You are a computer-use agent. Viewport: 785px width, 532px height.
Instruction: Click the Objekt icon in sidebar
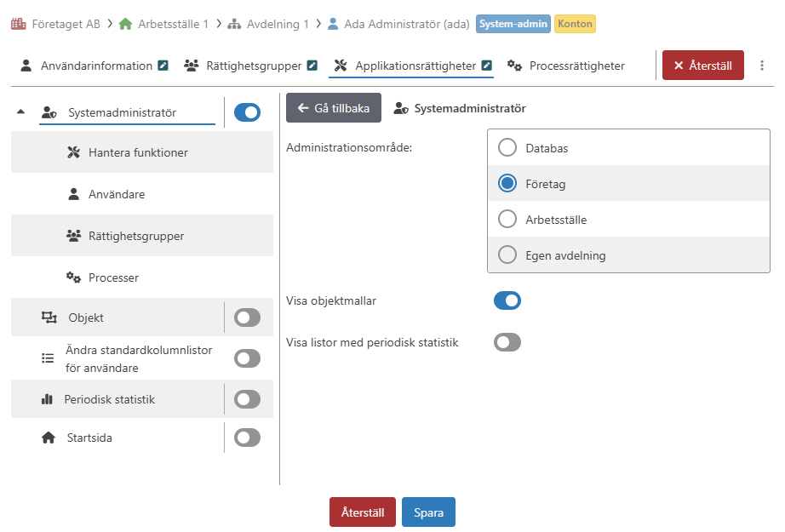[x=49, y=317]
